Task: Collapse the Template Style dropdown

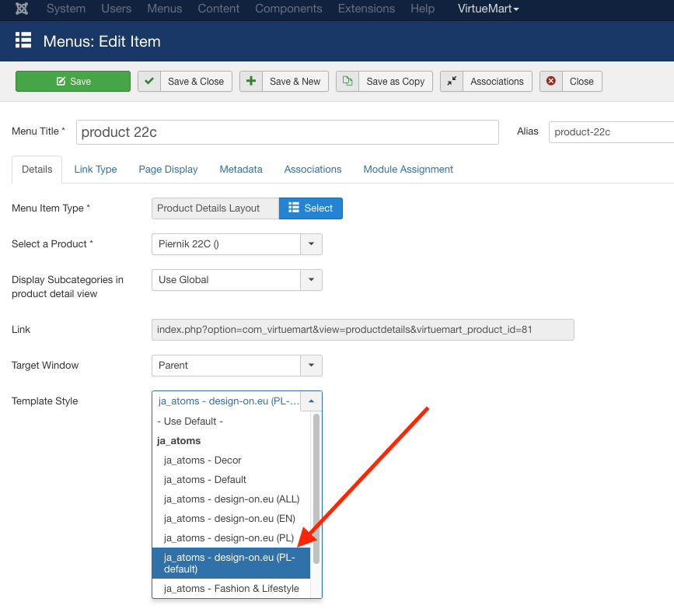Action: click(311, 401)
